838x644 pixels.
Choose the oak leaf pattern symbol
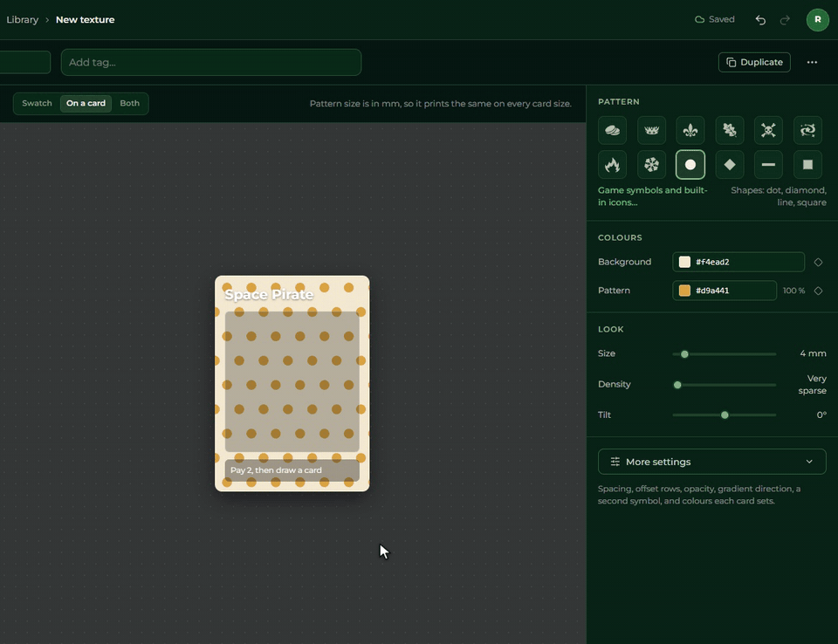point(730,130)
